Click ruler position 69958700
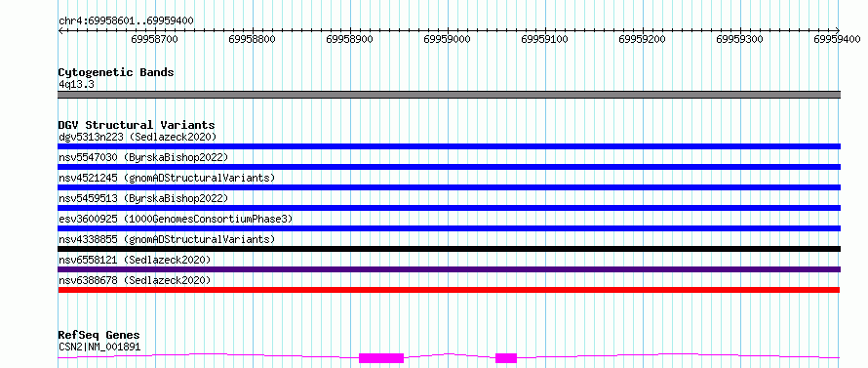Image resolution: width=868 pixels, height=368 pixels. point(155,39)
